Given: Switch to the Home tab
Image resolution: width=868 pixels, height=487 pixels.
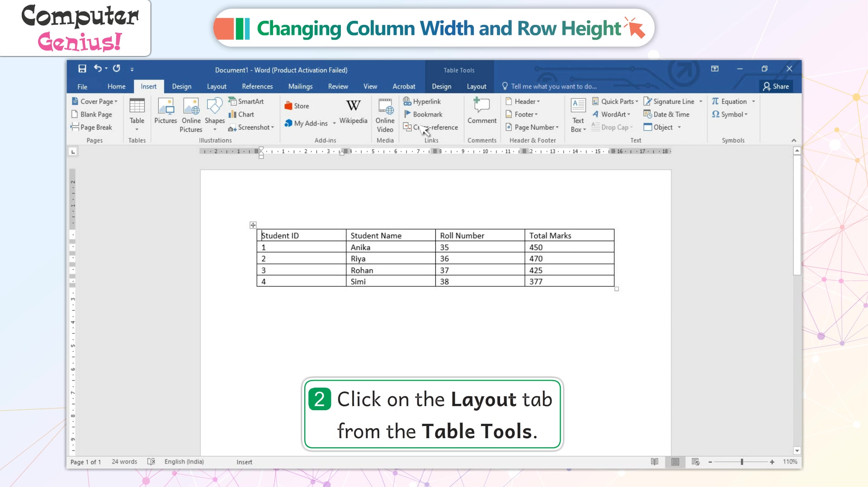Looking at the screenshot, I should 117,86.
